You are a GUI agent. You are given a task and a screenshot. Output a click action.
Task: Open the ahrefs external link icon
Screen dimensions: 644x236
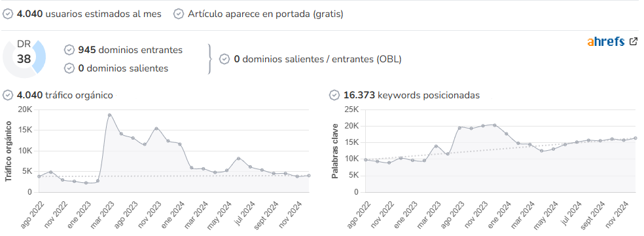[x=634, y=41]
